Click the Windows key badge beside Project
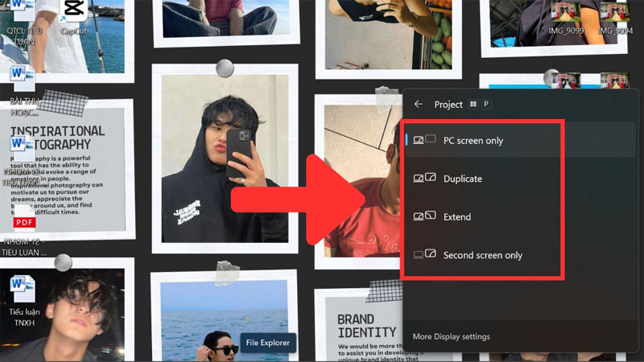The image size is (644, 362). pos(473,105)
